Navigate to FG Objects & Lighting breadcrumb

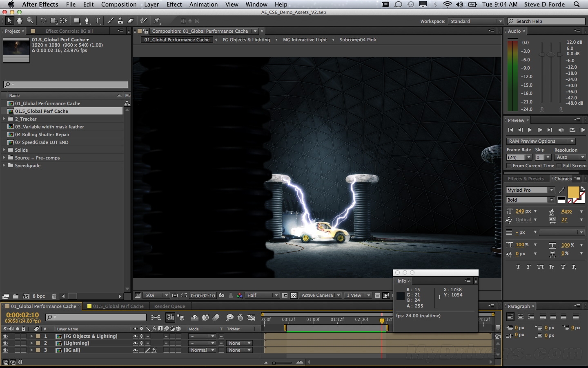246,40
